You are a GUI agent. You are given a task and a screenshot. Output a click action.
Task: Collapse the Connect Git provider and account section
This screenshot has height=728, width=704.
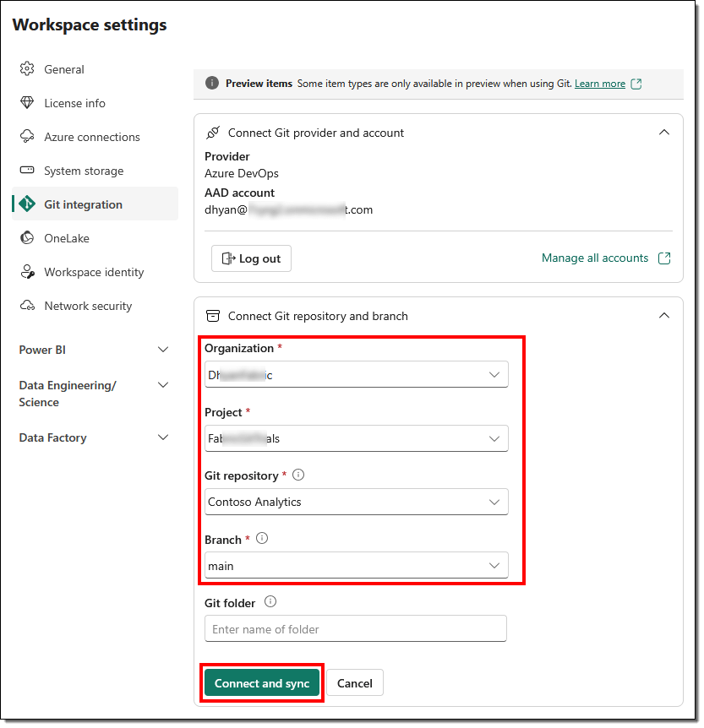664,133
